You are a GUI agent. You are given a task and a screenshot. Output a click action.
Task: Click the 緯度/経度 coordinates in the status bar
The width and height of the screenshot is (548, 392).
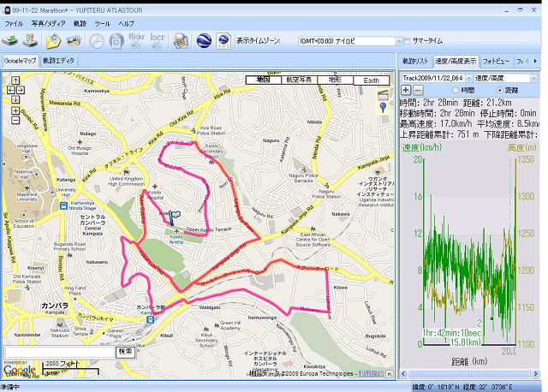coord(462,388)
